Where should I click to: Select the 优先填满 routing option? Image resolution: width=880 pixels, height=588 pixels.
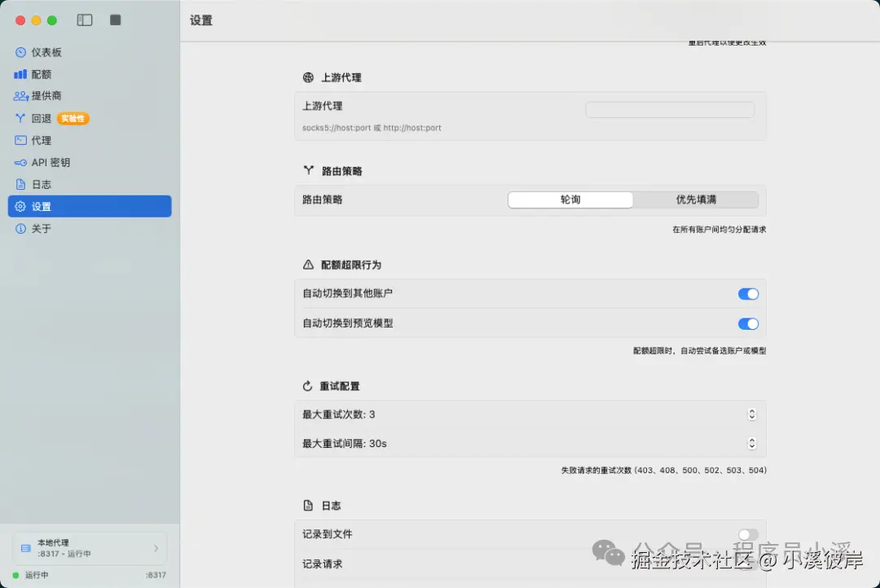(696, 200)
